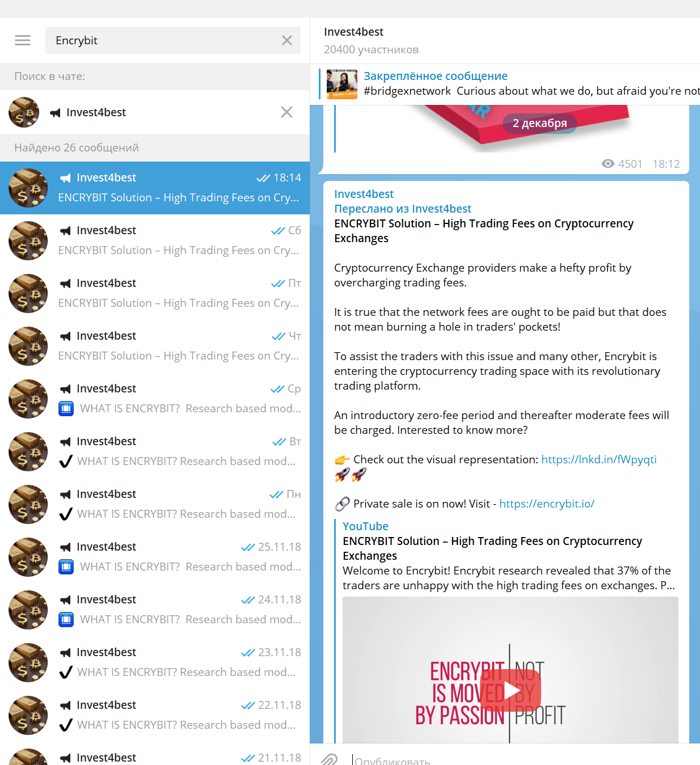Screen dimensions: 700x765
Task: Select search result dated 23.11.18
Action: tap(155, 662)
